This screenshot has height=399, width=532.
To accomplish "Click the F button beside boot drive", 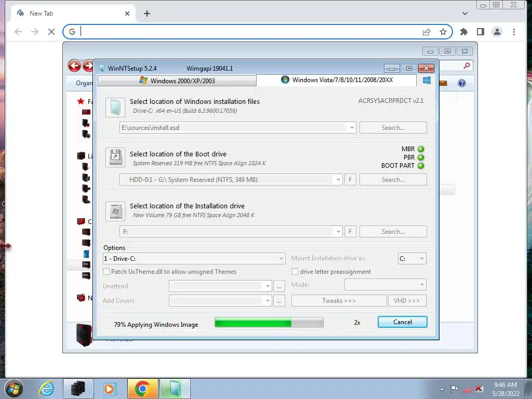I will (350, 179).
